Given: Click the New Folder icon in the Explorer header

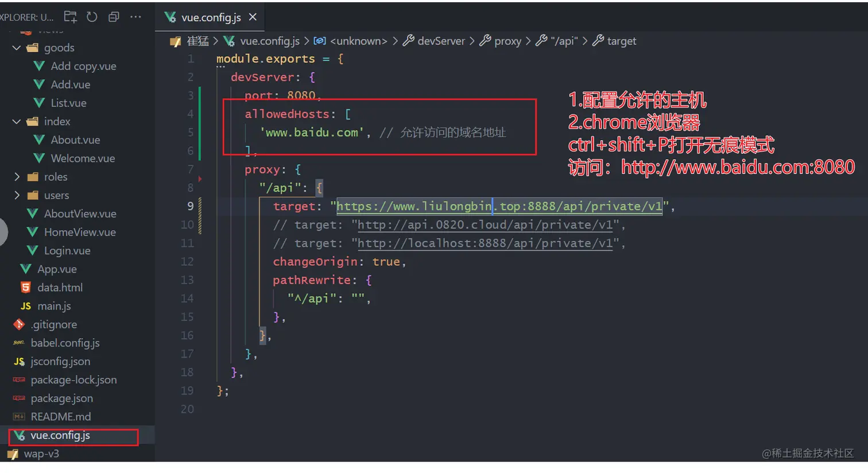Looking at the screenshot, I should (x=70, y=17).
